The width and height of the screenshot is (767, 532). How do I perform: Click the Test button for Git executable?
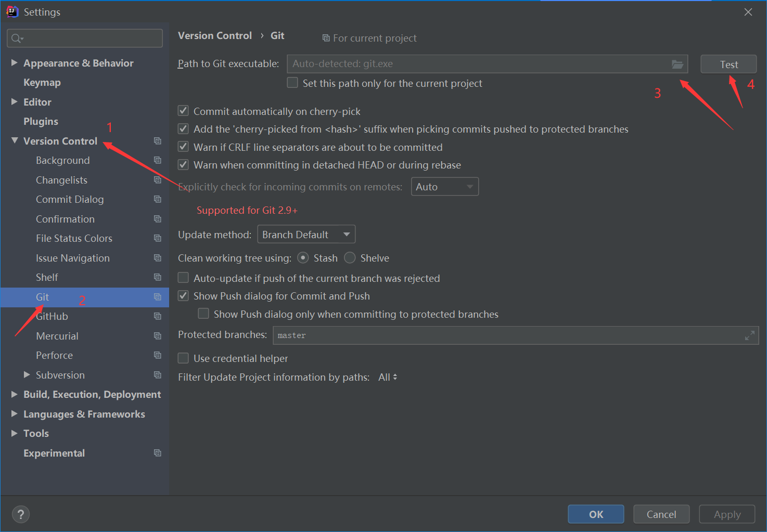728,64
